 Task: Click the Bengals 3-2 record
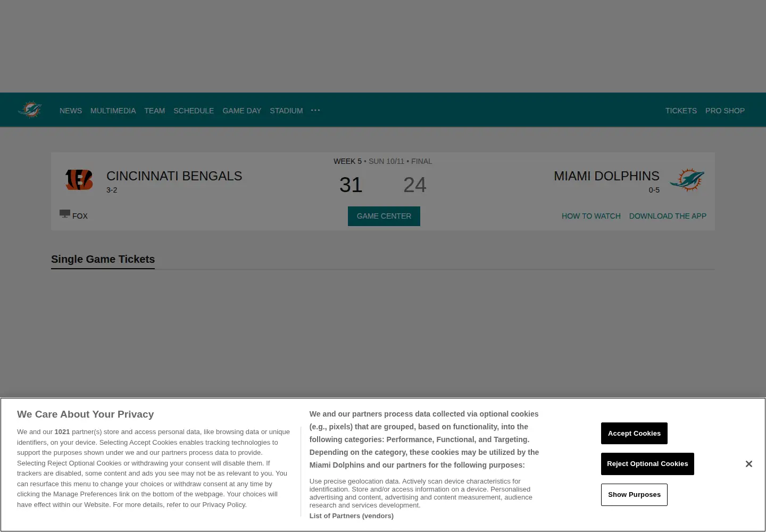pos(112,190)
